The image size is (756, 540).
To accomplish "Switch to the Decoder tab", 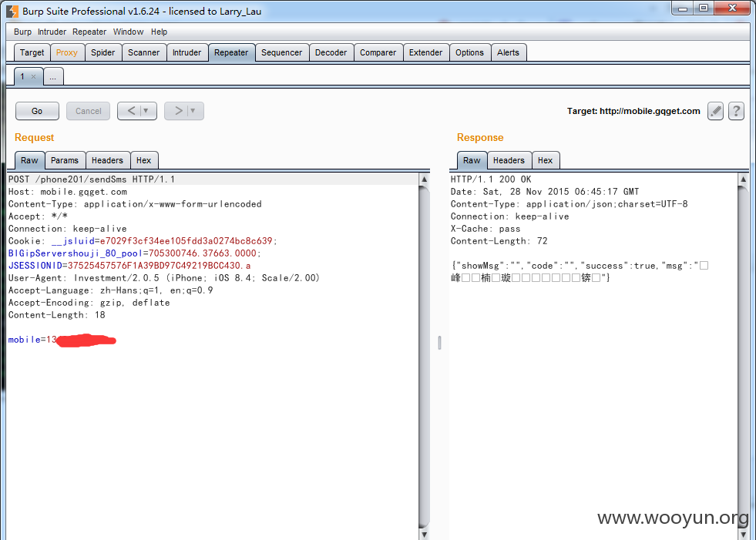I will point(331,52).
